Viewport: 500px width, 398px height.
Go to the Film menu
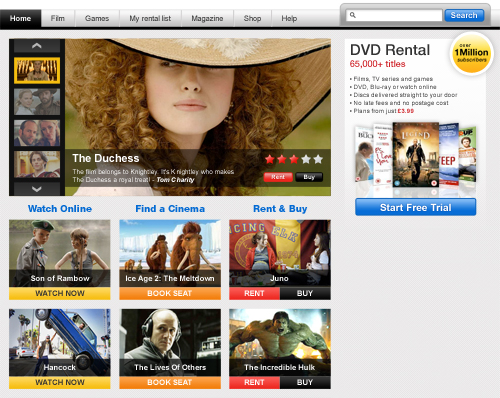[x=58, y=18]
